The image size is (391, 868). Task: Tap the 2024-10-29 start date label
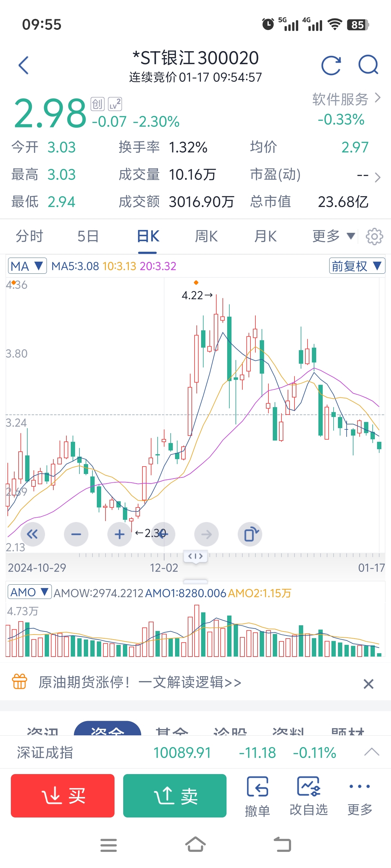[x=37, y=568]
